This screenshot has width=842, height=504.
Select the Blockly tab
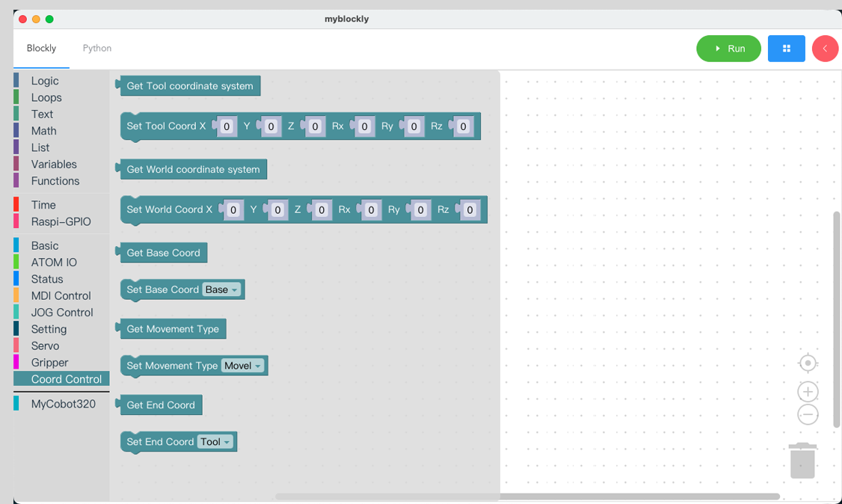point(41,48)
